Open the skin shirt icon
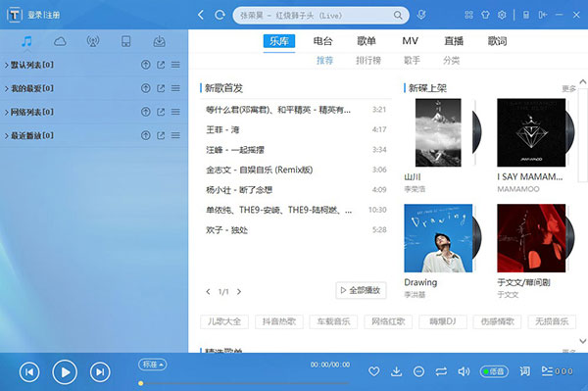The image size is (588, 391). 485,15
